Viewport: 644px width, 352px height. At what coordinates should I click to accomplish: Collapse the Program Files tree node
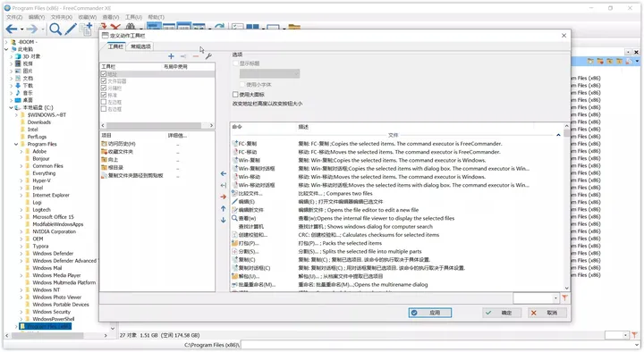tap(16, 144)
